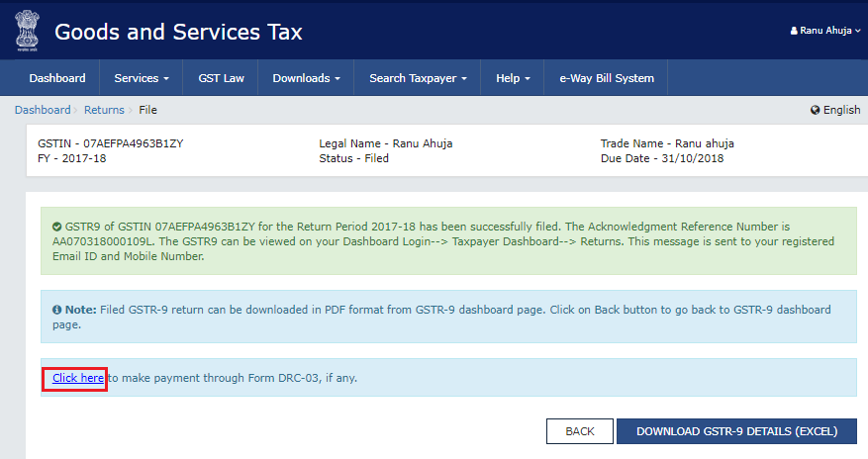This screenshot has height=459, width=868.
Task: Click the Legal Name - Ranu Ahuja text
Action: pos(386,143)
